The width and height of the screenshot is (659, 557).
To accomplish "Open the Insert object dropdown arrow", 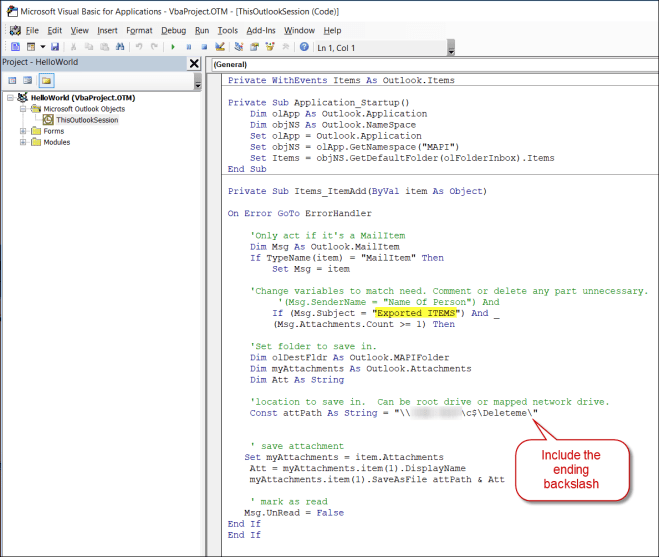I will (42, 47).
